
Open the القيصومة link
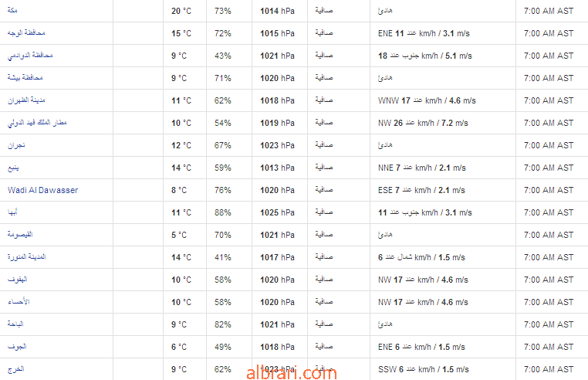(19, 235)
